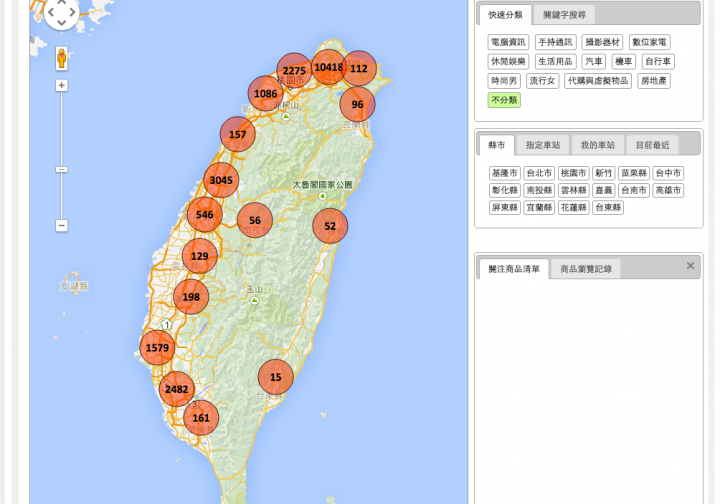Open the 52 cluster marker
Screen dimensions: 720x504
[330, 226]
